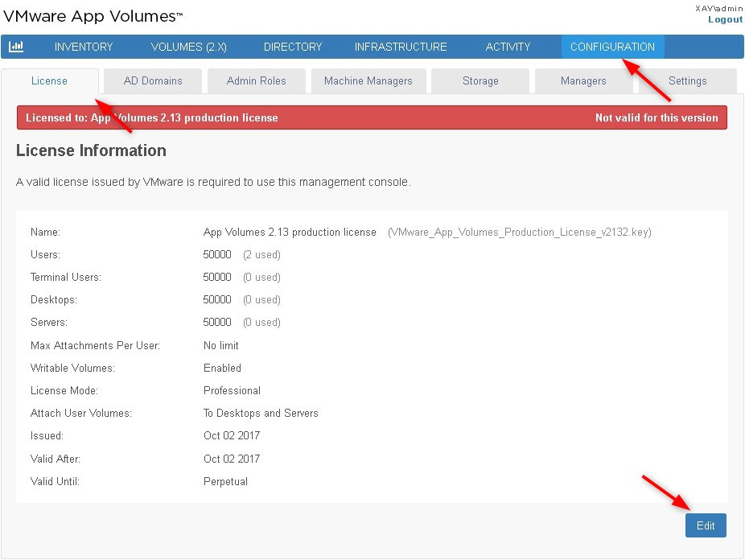Click the Logout link
This screenshot has height=560, width=745.
pos(725,19)
